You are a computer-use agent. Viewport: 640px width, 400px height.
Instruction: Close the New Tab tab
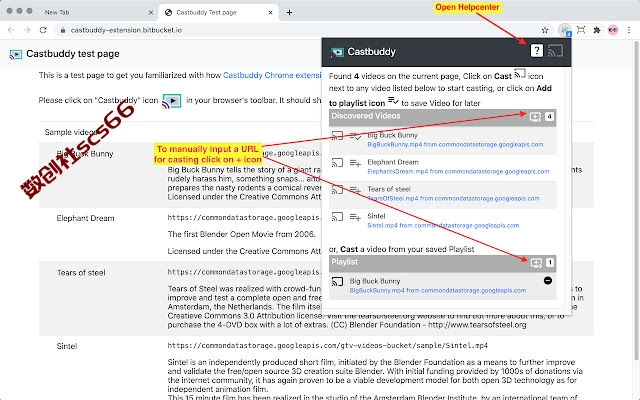point(151,12)
